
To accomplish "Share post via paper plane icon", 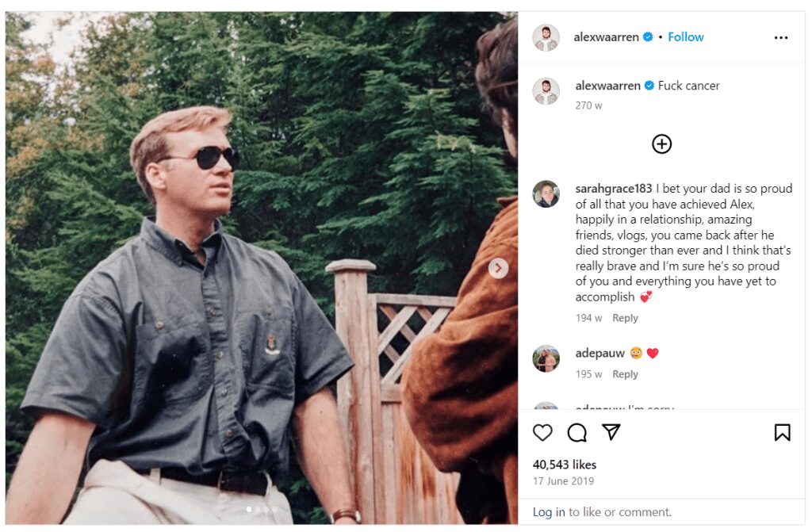I will coord(611,431).
